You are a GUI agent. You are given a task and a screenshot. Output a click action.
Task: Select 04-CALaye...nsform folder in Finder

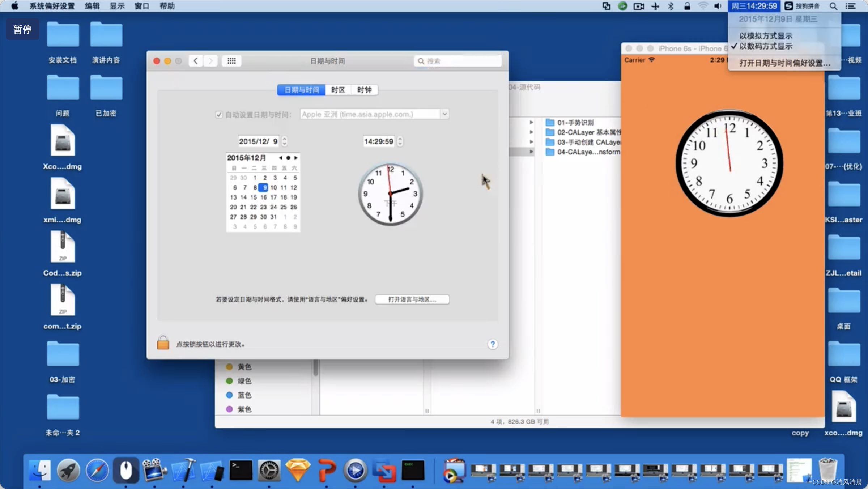click(583, 152)
